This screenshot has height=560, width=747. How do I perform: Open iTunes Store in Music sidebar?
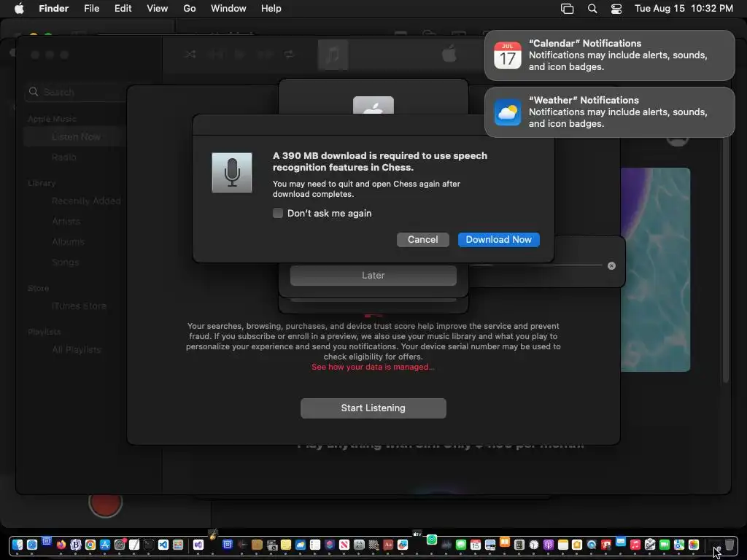[x=79, y=306]
